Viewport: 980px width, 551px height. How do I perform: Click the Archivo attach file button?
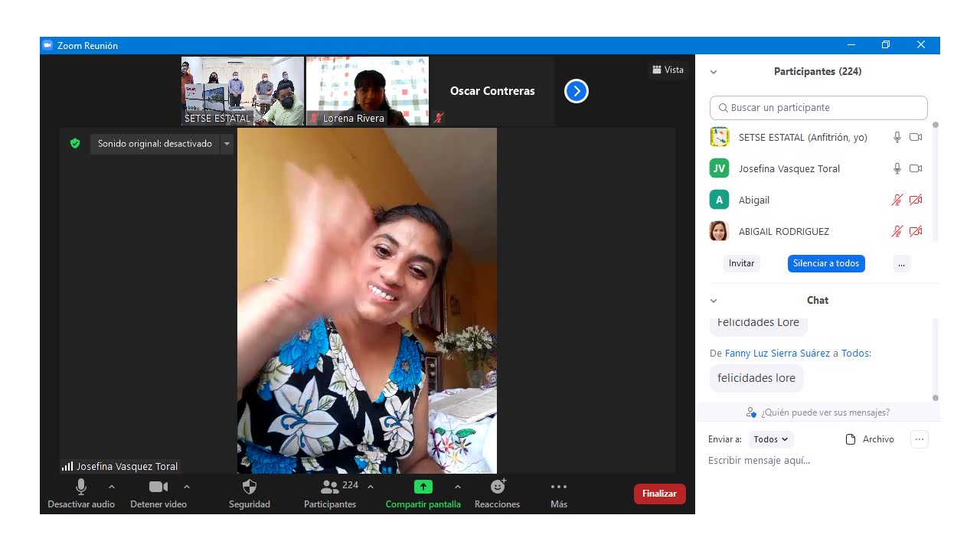[x=870, y=439]
